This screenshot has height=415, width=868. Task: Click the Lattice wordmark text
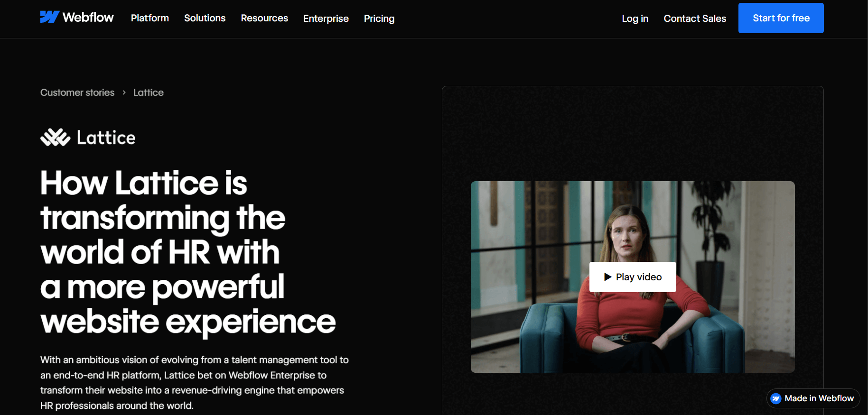pyautogui.click(x=106, y=138)
